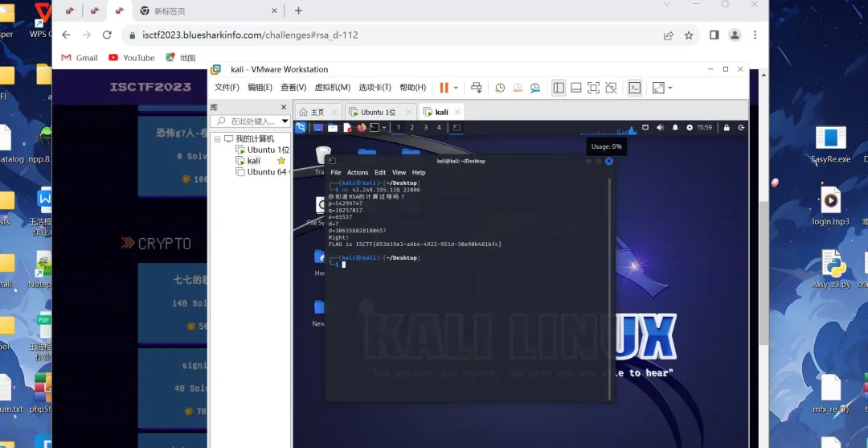The height and width of the screenshot is (448, 868).
Task: Open VMware console view button
Action: tap(635, 88)
